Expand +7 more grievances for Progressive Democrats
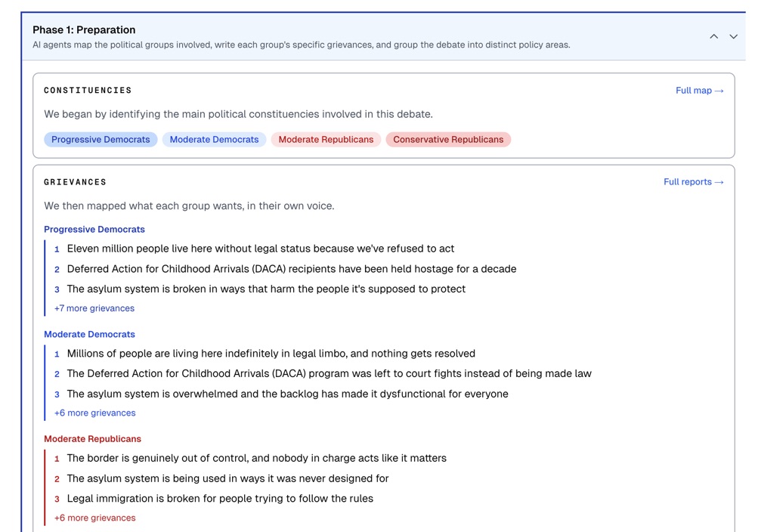This screenshot has width=758, height=532. click(x=94, y=308)
